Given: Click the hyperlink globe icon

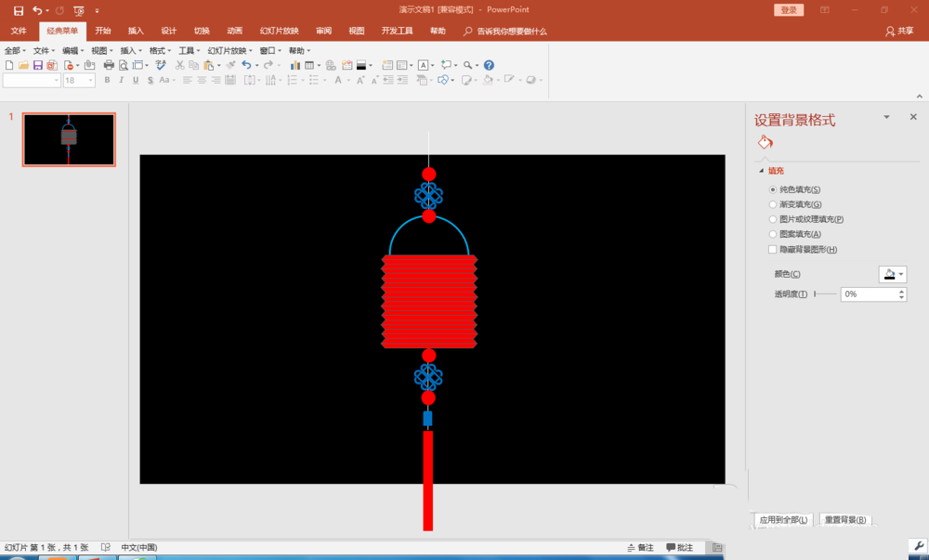Looking at the screenshot, I should pos(331,65).
